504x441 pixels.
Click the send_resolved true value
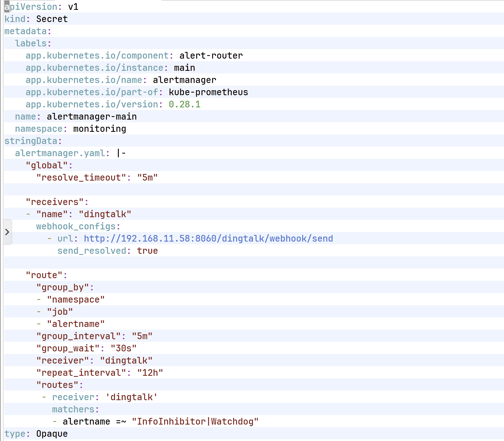click(x=147, y=251)
